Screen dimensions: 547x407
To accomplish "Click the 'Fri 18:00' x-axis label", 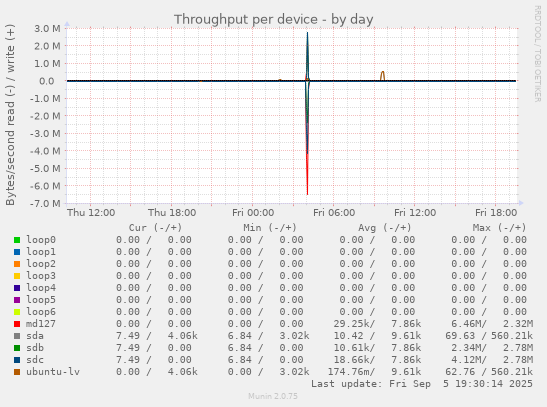I will click(496, 213).
